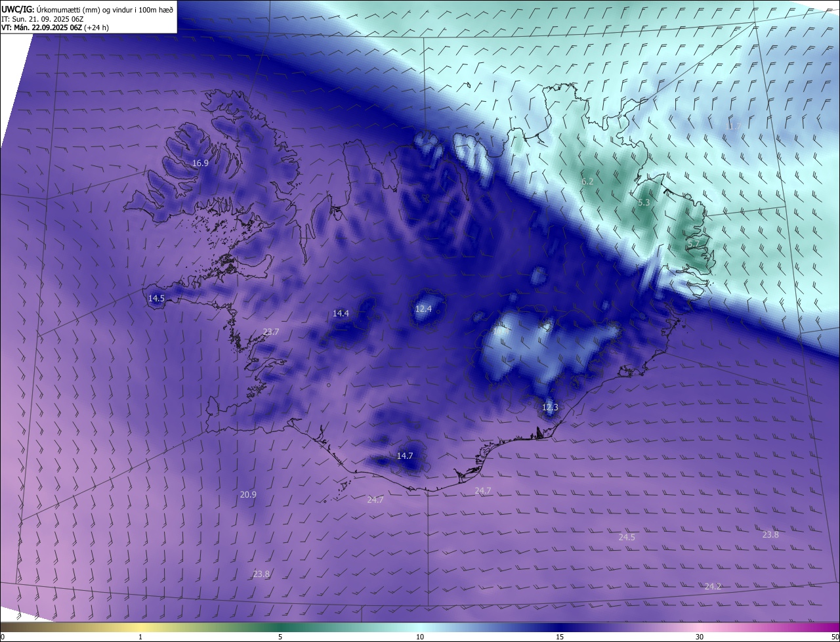Click the 5.7 value label on the map
Image resolution: width=840 pixels, height=642 pixels.
(x=694, y=244)
